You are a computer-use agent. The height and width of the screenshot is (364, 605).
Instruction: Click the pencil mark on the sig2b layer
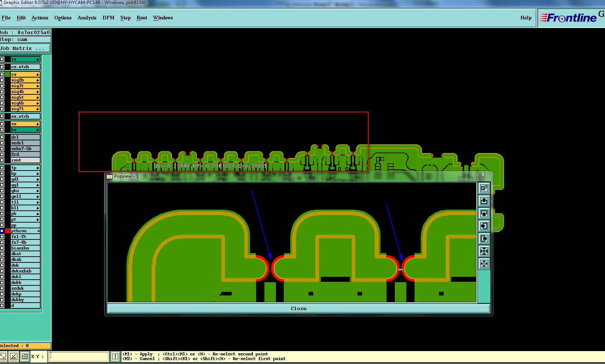pyautogui.click(x=38, y=80)
